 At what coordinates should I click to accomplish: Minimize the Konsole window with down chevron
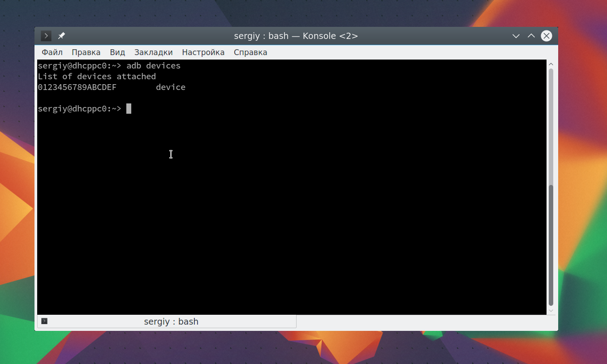click(x=516, y=36)
